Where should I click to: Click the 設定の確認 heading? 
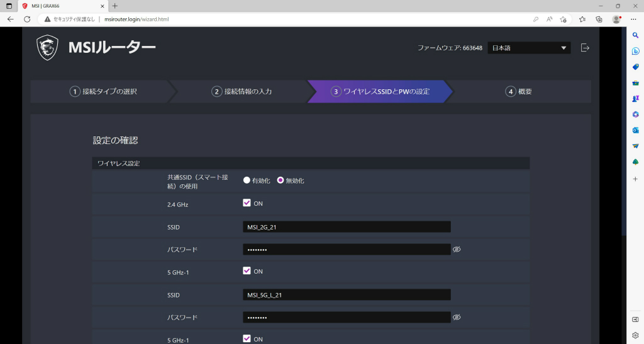click(116, 140)
